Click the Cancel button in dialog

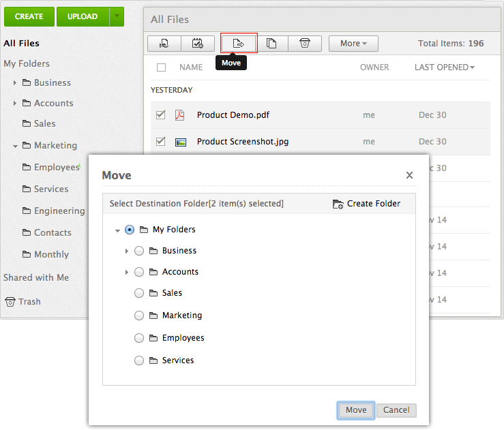click(396, 410)
